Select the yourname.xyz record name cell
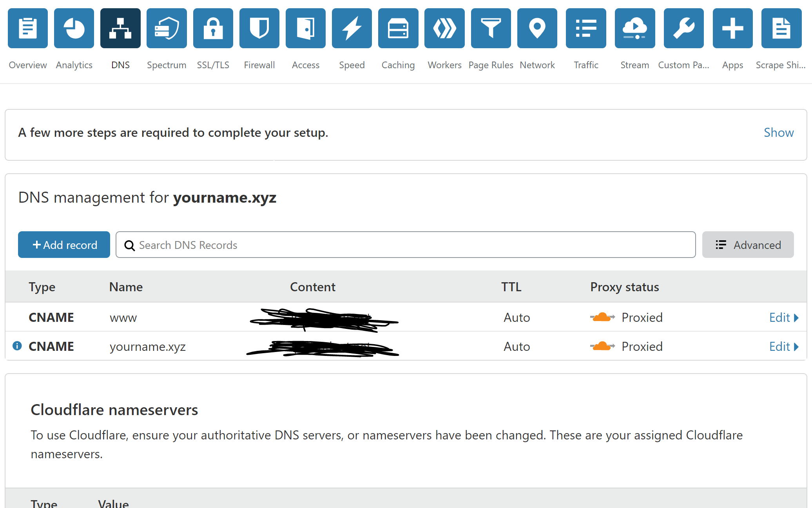Screen dimensions: 812x508 click(148, 347)
